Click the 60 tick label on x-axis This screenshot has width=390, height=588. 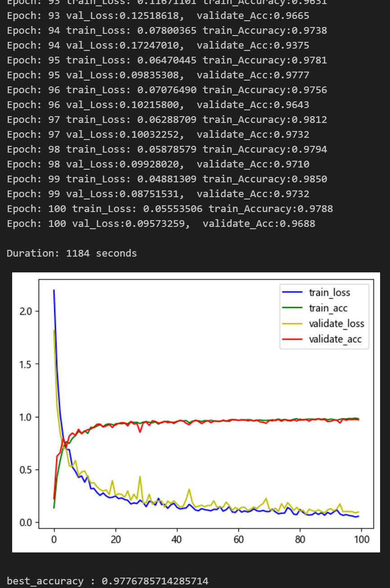[x=238, y=539]
